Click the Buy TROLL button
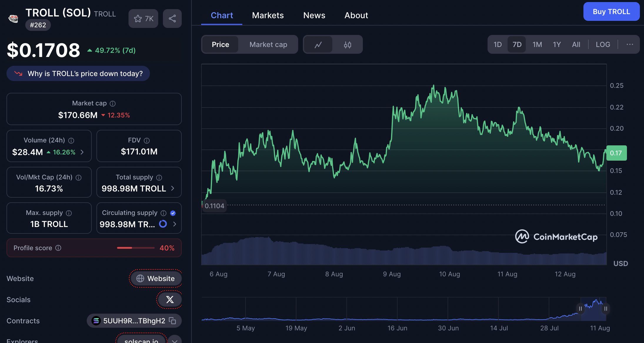The width and height of the screenshot is (644, 343). (x=611, y=11)
